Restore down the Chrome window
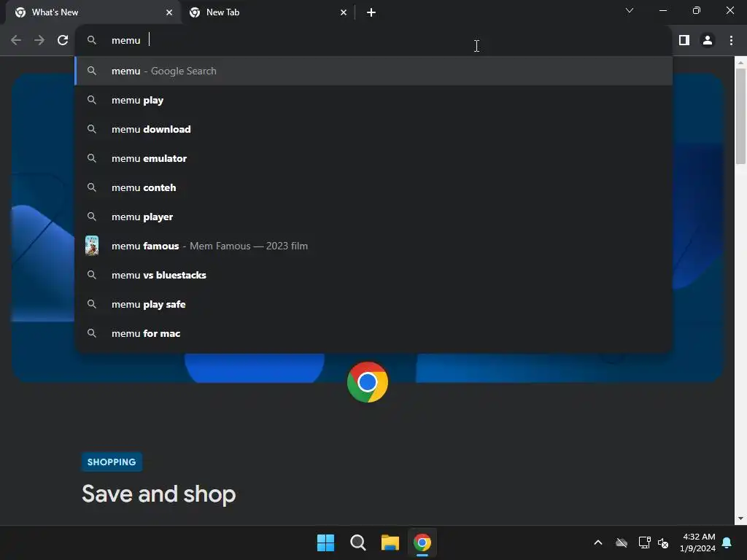The image size is (747, 560). point(697,10)
